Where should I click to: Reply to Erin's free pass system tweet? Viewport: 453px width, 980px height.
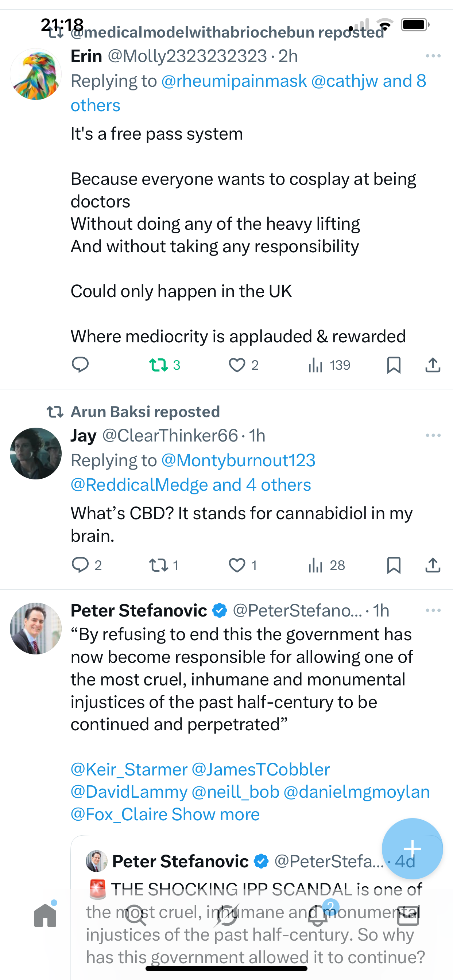tap(80, 365)
